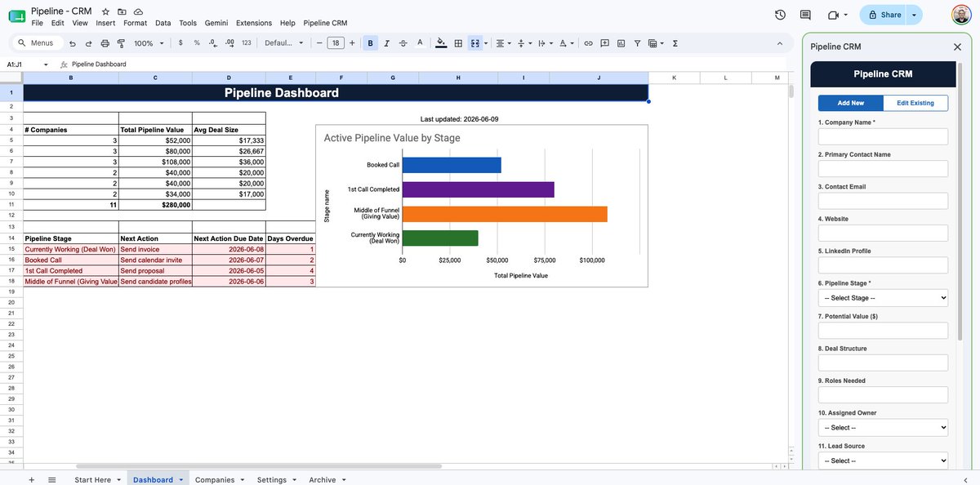The image size is (980, 485).
Task: Open version history clock icon
Action: [780, 15]
